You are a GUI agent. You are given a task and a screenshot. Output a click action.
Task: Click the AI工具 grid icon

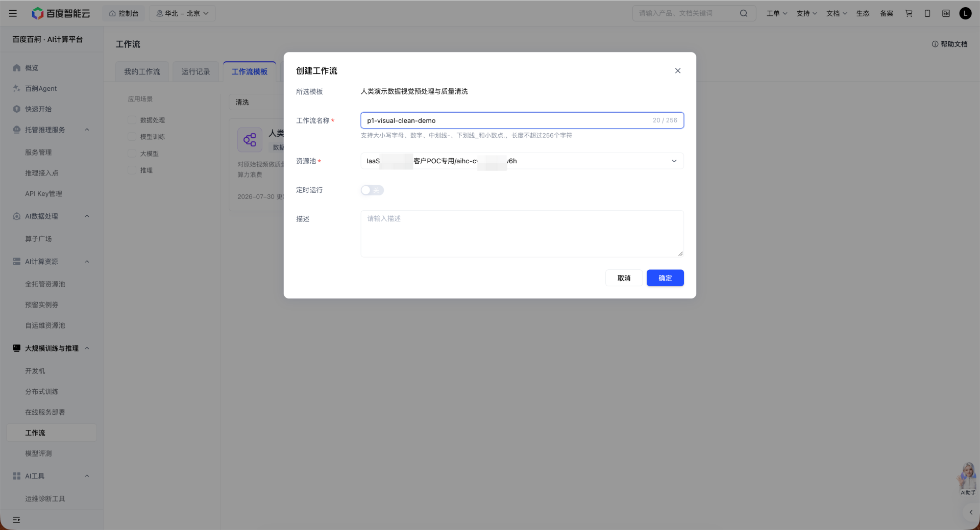17,476
